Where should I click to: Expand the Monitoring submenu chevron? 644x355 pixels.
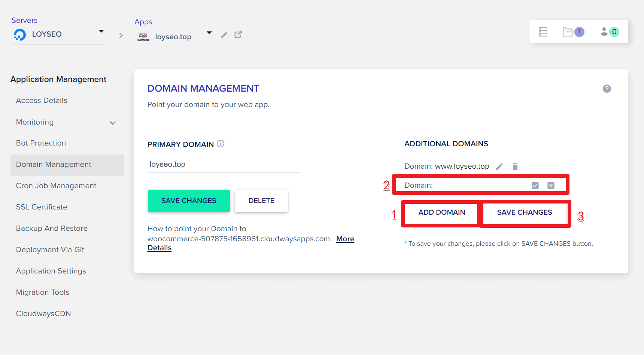(x=113, y=123)
